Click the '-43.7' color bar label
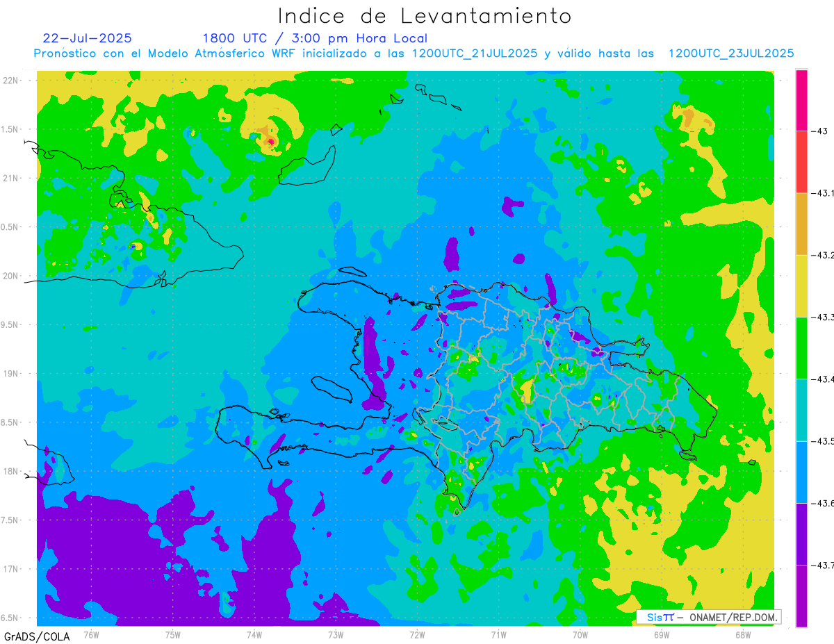The image size is (834, 644). (822, 564)
